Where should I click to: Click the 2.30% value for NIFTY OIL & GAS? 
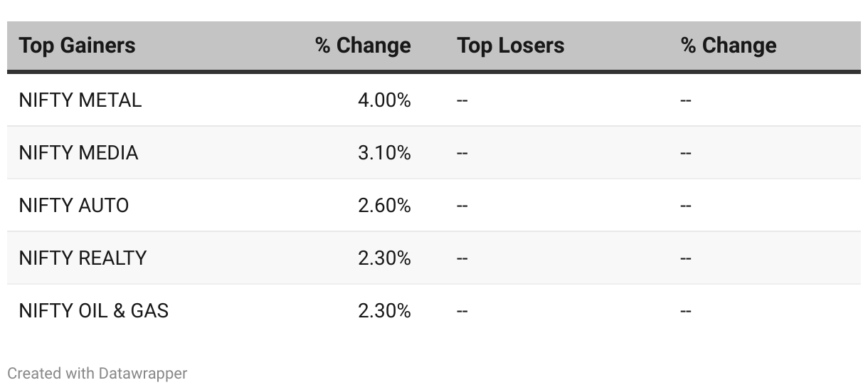click(384, 310)
